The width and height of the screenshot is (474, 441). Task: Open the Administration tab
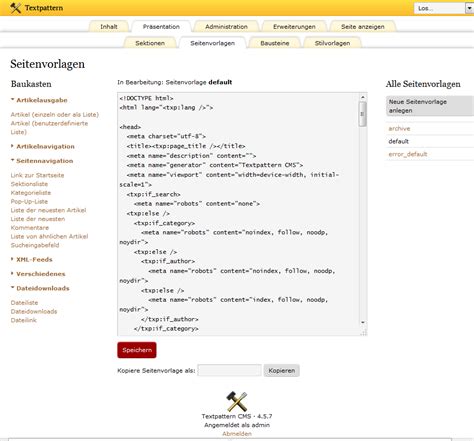226,27
